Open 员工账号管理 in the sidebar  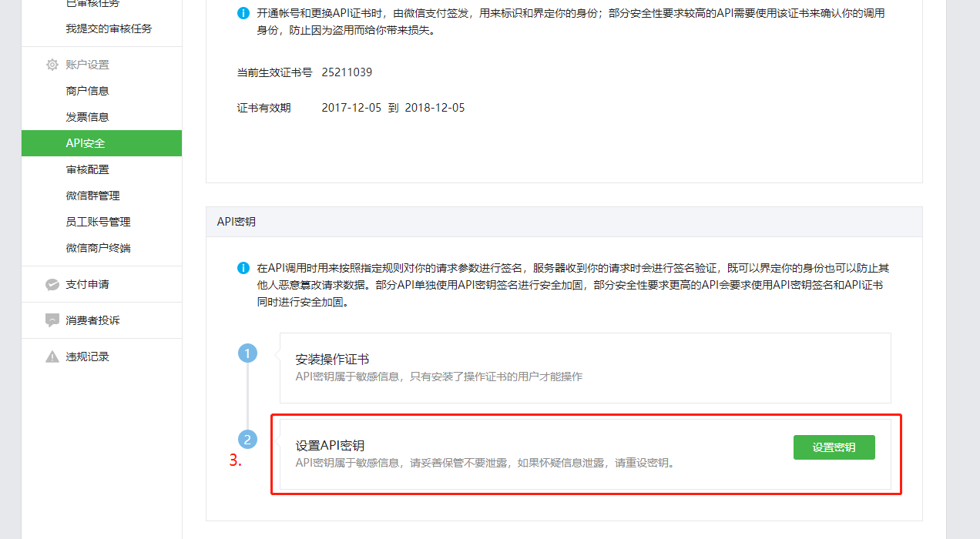(x=99, y=222)
